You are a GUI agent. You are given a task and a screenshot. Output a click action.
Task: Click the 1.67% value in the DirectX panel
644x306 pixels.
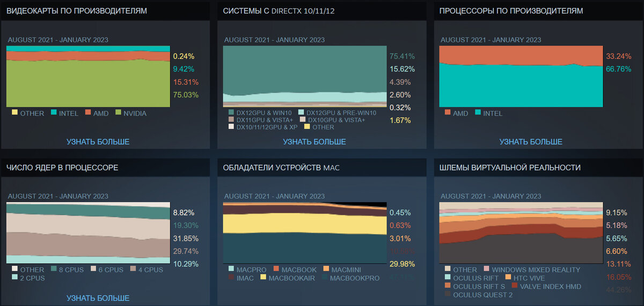click(400, 120)
